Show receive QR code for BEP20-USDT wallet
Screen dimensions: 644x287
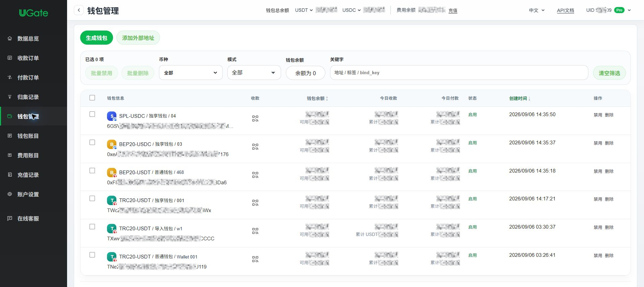255,175
